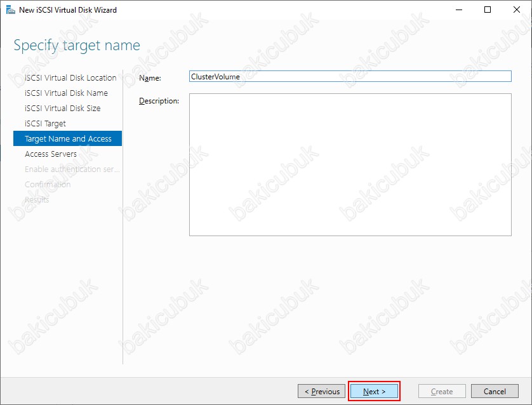Click the greyed 'Results' step
The image size is (532, 405).
pos(37,199)
